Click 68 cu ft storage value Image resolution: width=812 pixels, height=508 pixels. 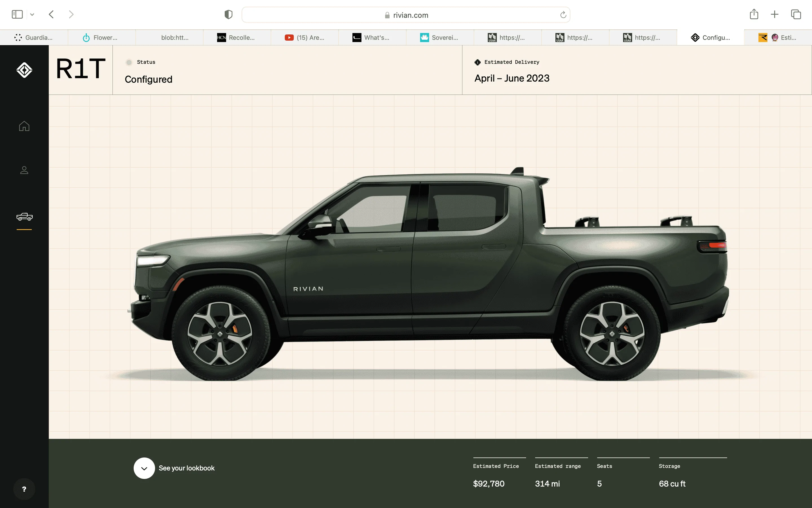click(x=672, y=484)
